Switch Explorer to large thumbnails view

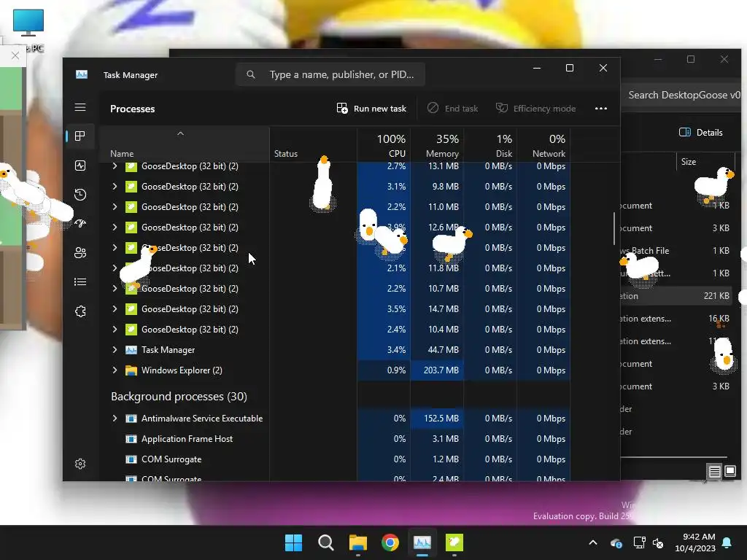tap(729, 472)
